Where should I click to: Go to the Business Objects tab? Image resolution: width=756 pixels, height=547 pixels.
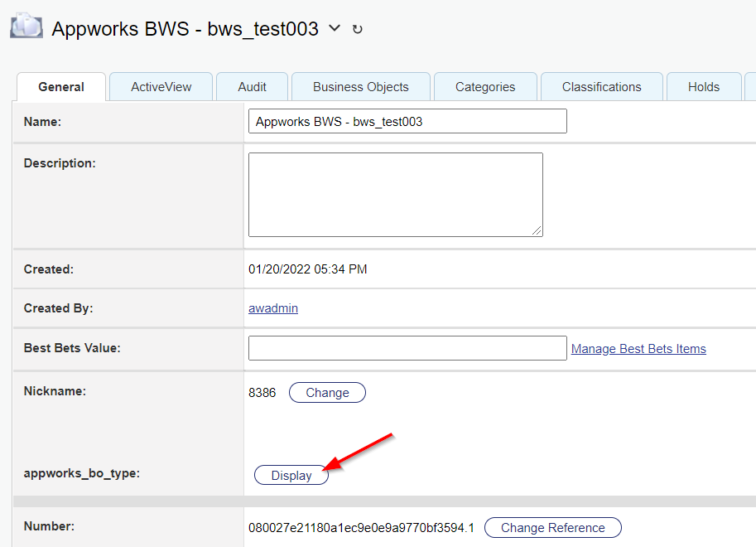(x=360, y=87)
